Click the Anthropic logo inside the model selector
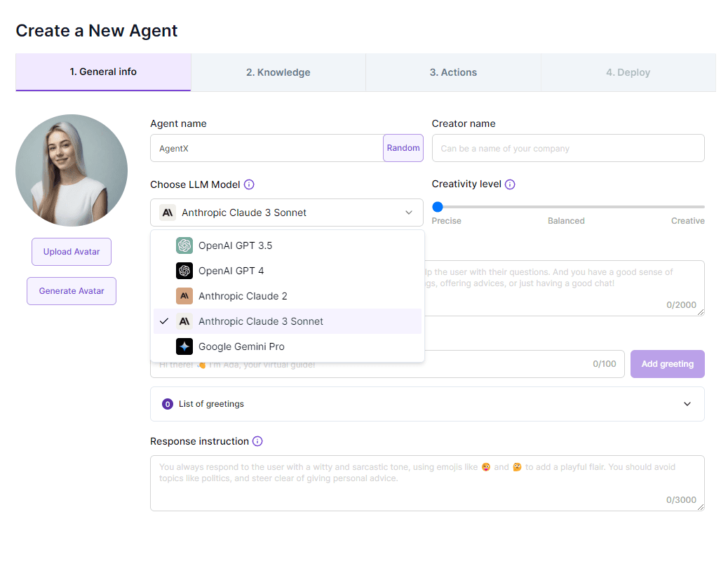The image size is (728, 566). pos(168,213)
